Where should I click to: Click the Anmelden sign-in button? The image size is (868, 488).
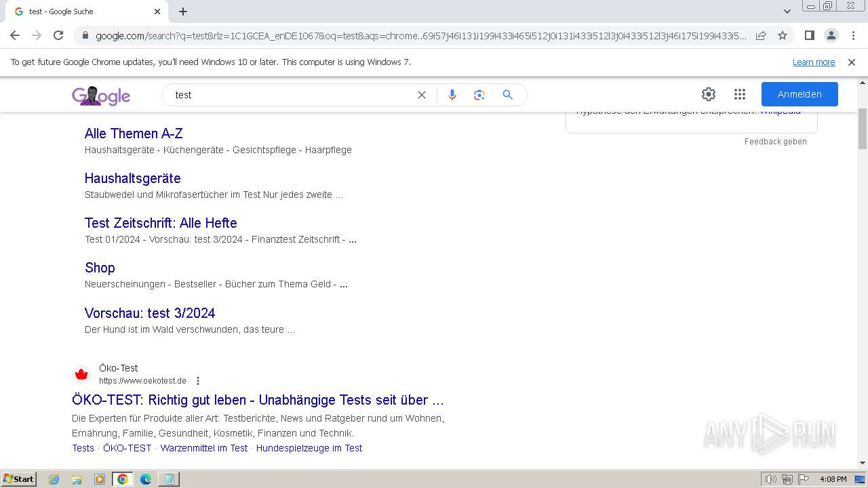(800, 94)
